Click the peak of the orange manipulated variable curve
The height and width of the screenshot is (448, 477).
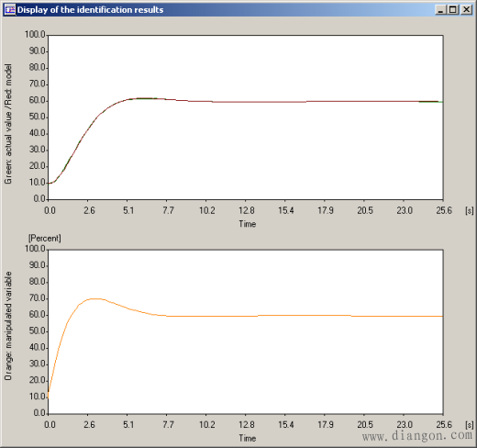94,298
